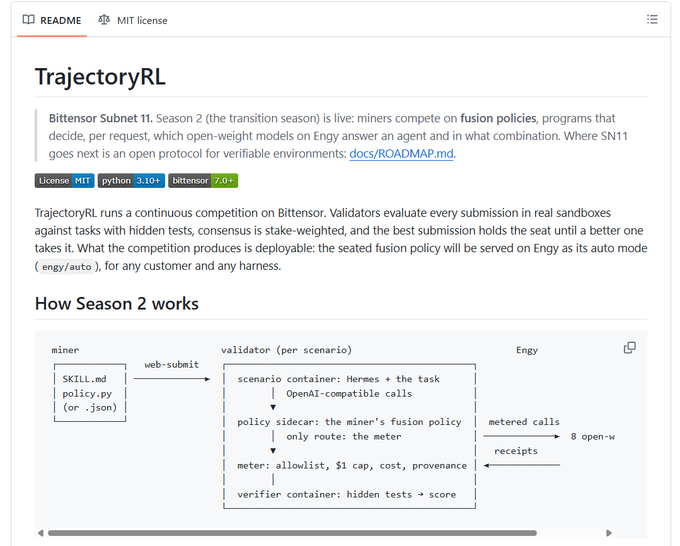Click the License MIT badge

pos(64,180)
